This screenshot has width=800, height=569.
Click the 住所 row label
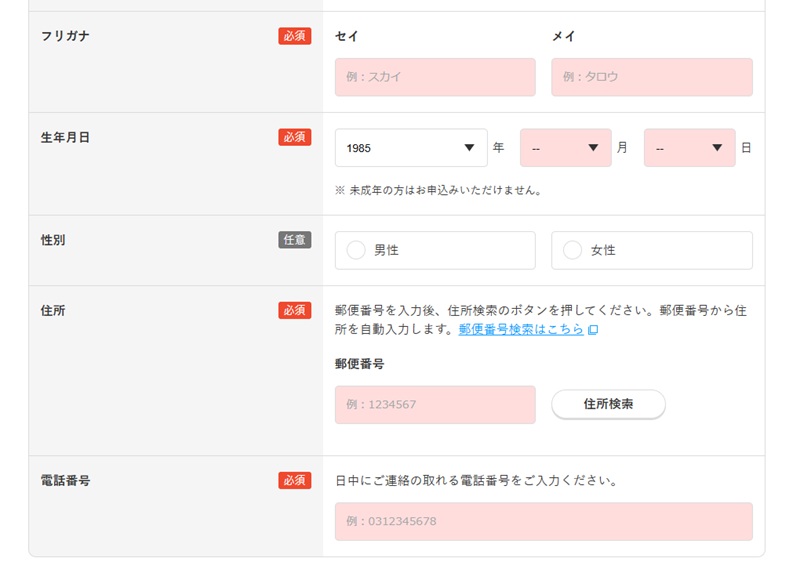click(x=53, y=310)
